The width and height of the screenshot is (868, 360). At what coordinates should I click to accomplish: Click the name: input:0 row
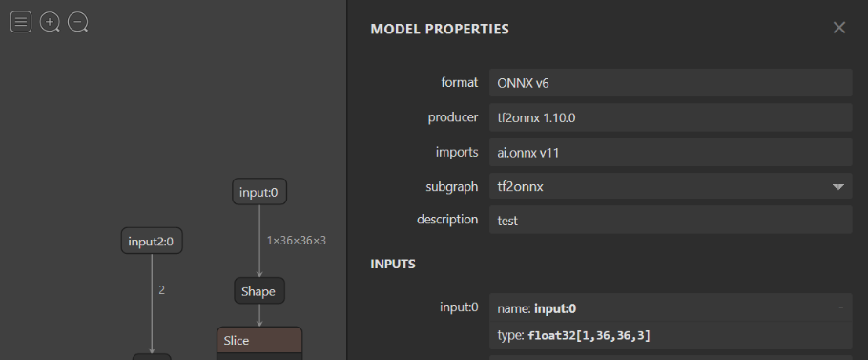(x=671, y=307)
